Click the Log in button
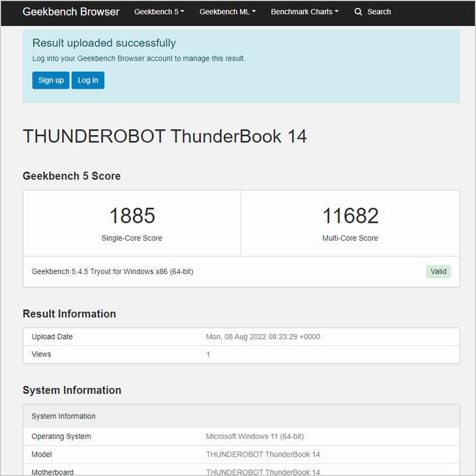The width and height of the screenshot is (476, 476). pyautogui.click(x=88, y=80)
